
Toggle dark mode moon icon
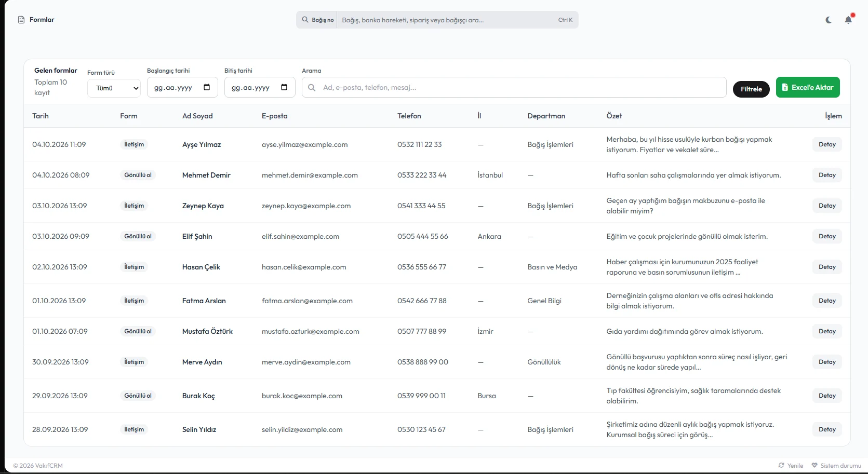(829, 20)
